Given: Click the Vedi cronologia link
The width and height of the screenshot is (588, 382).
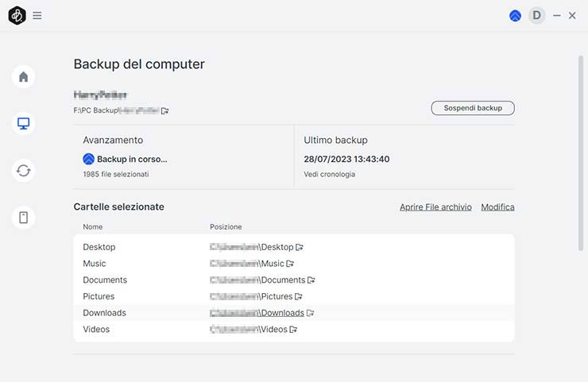Looking at the screenshot, I should (x=329, y=174).
